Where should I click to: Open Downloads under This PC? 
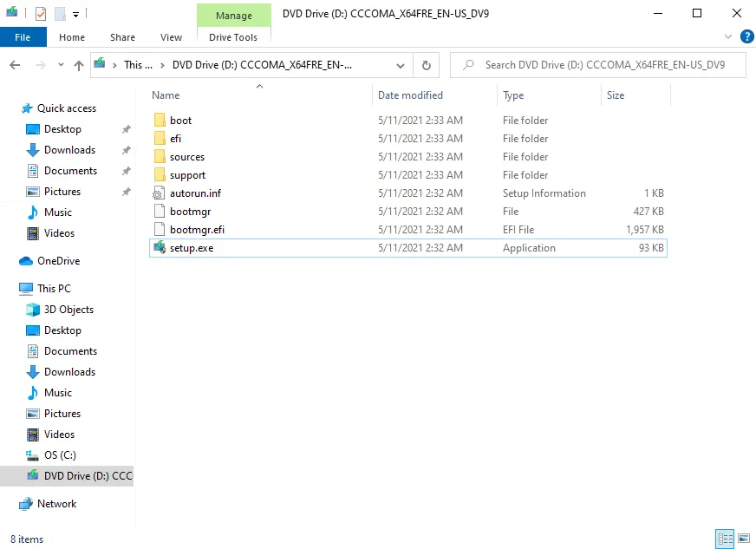pyautogui.click(x=70, y=371)
